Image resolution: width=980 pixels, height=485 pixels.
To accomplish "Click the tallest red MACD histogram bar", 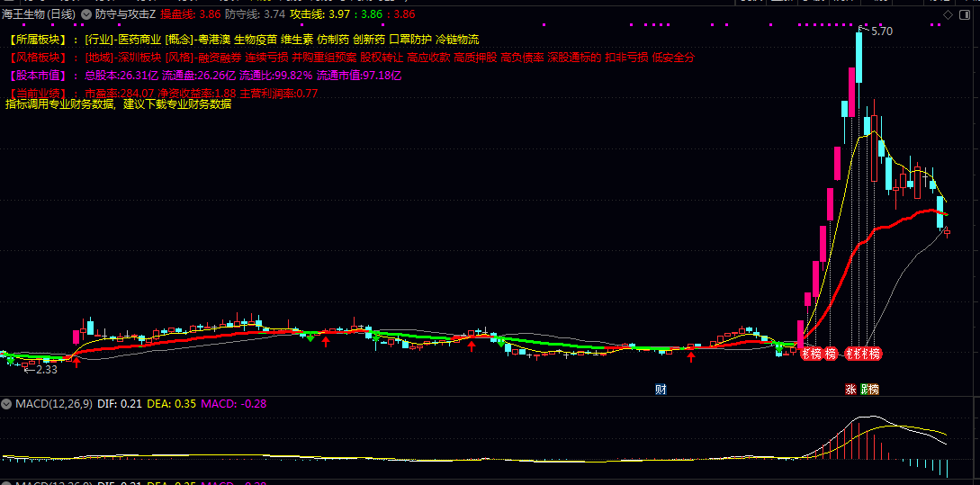I will [859, 441].
